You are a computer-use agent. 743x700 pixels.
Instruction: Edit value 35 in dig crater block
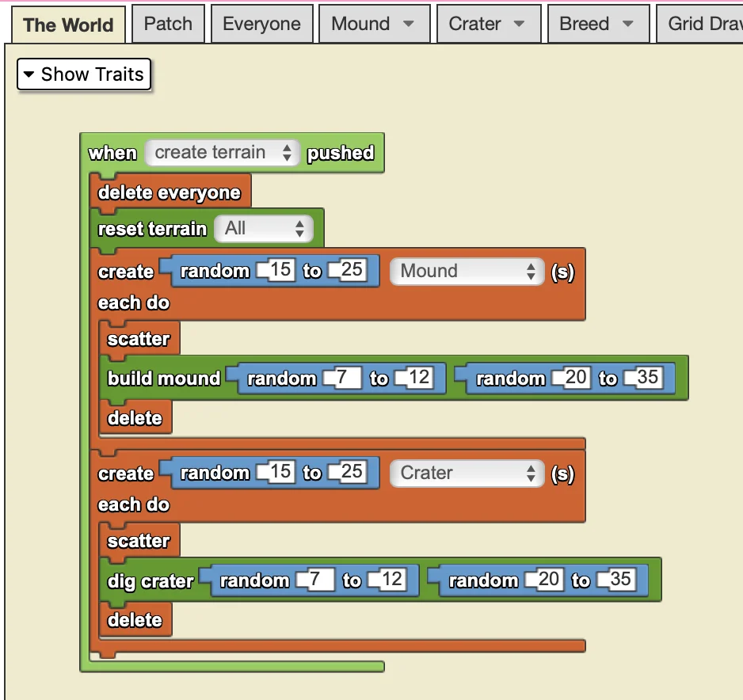point(621,580)
